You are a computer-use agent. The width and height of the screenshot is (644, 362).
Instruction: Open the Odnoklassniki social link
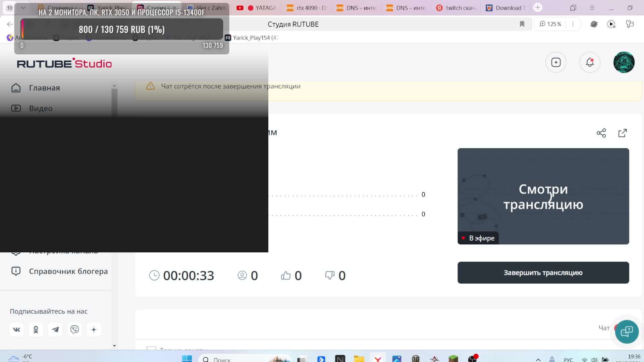[36, 329]
